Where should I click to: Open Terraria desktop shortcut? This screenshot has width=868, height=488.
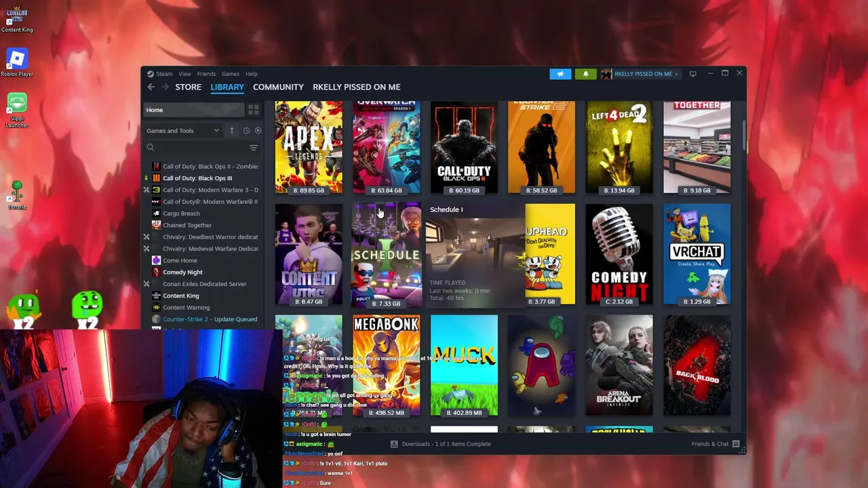point(17,195)
